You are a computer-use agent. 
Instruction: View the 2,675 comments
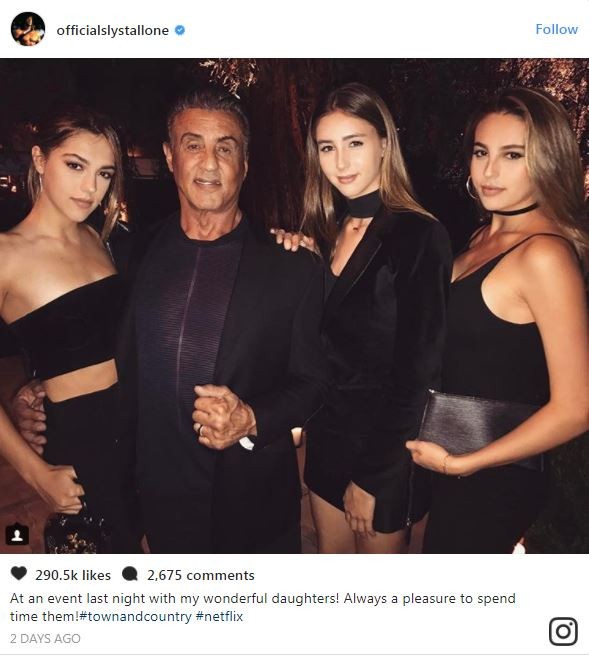point(201,575)
